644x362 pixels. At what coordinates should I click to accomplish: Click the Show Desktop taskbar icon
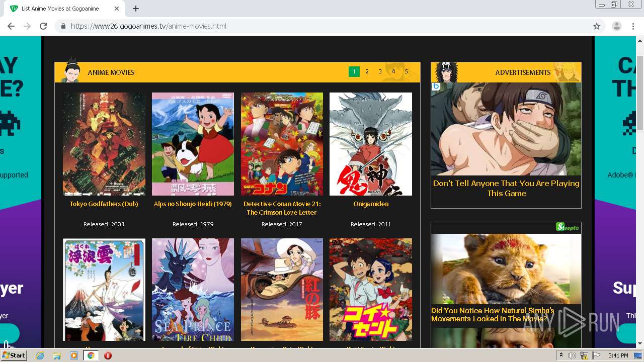pyautogui.click(x=638, y=355)
